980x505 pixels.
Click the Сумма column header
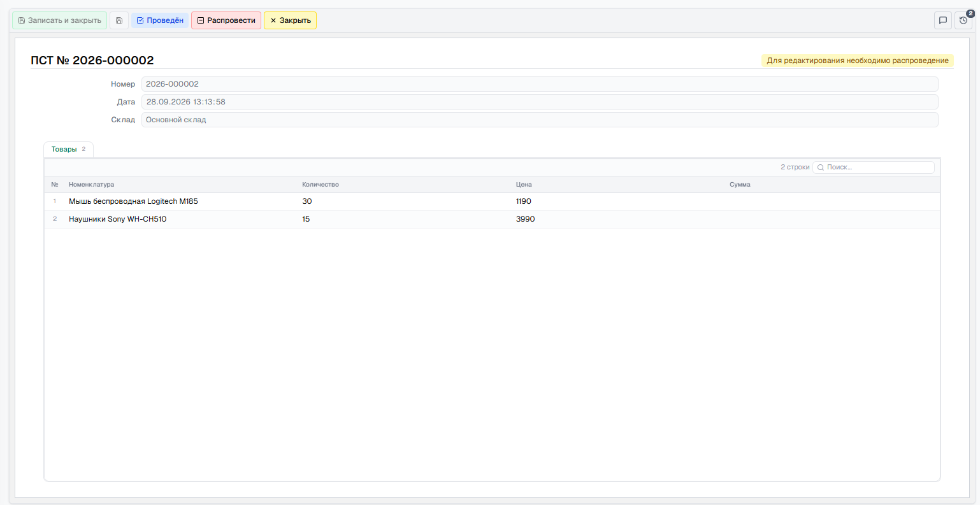[740, 185]
